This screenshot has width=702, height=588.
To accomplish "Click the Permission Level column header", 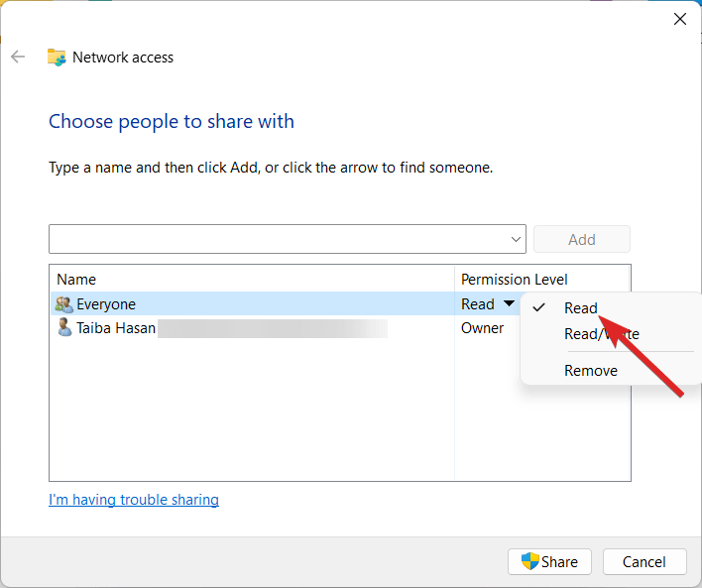I will tap(515, 280).
